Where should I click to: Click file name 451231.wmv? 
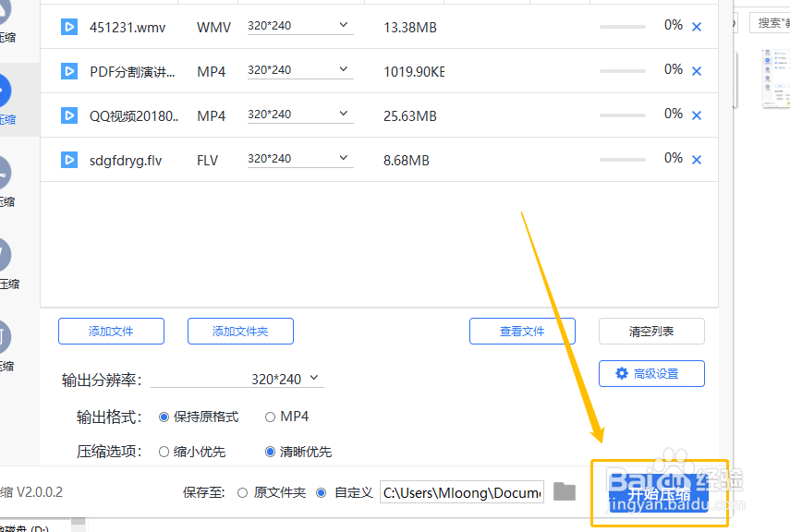[128, 28]
